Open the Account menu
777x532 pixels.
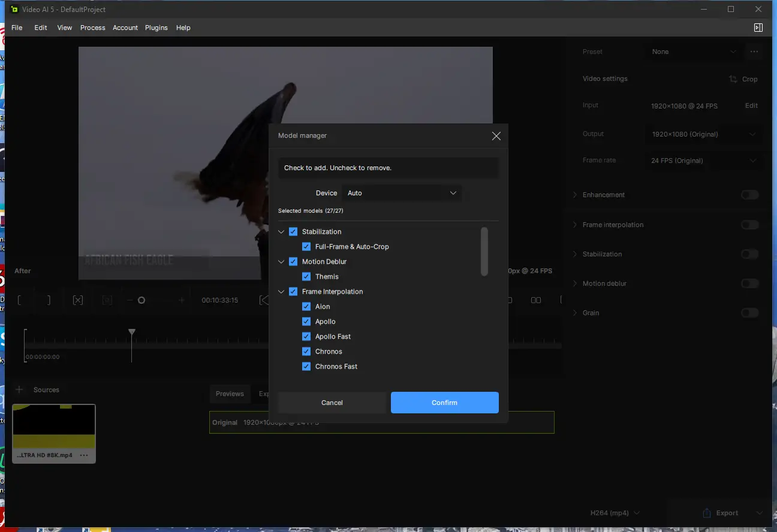pos(125,28)
